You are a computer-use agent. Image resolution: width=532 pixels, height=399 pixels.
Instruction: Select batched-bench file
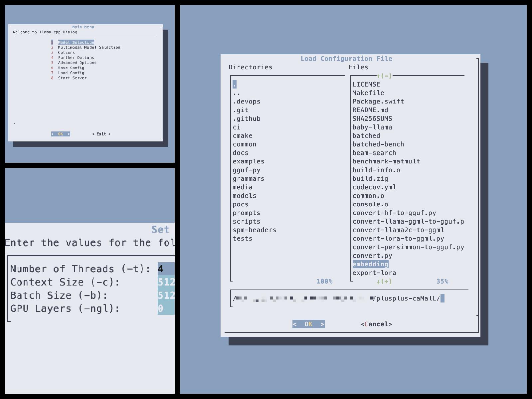(x=378, y=144)
